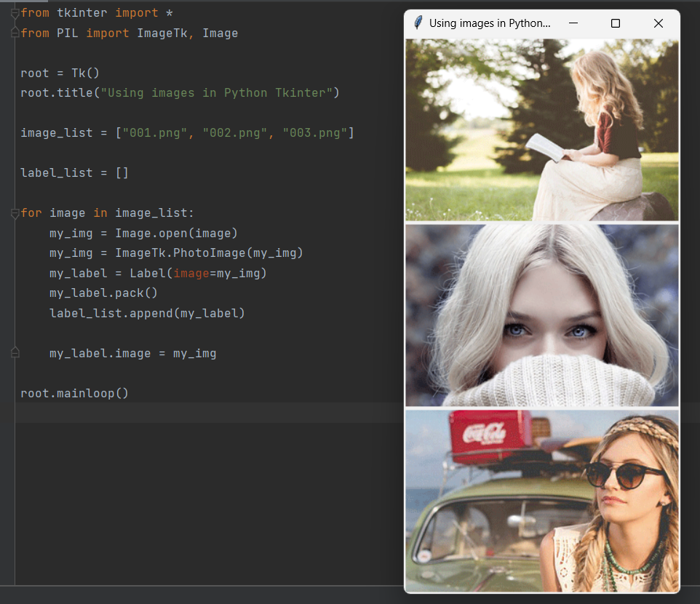Collapse the import statements code fold

15,12
